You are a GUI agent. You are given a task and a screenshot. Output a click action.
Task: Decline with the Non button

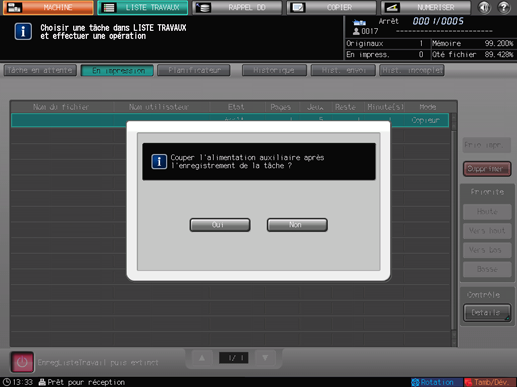click(297, 225)
